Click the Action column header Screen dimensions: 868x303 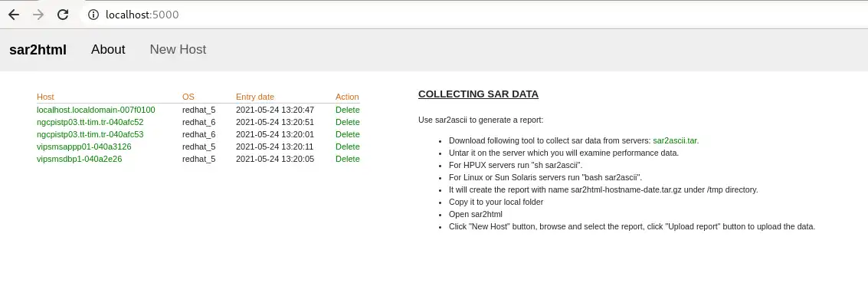pyautogui.click(x=347, y=97)
